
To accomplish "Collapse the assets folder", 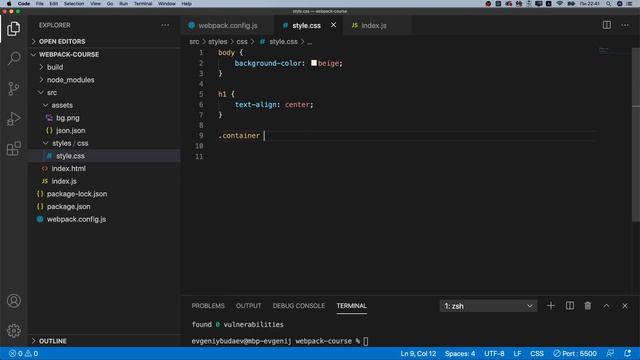I will point(62,105).
